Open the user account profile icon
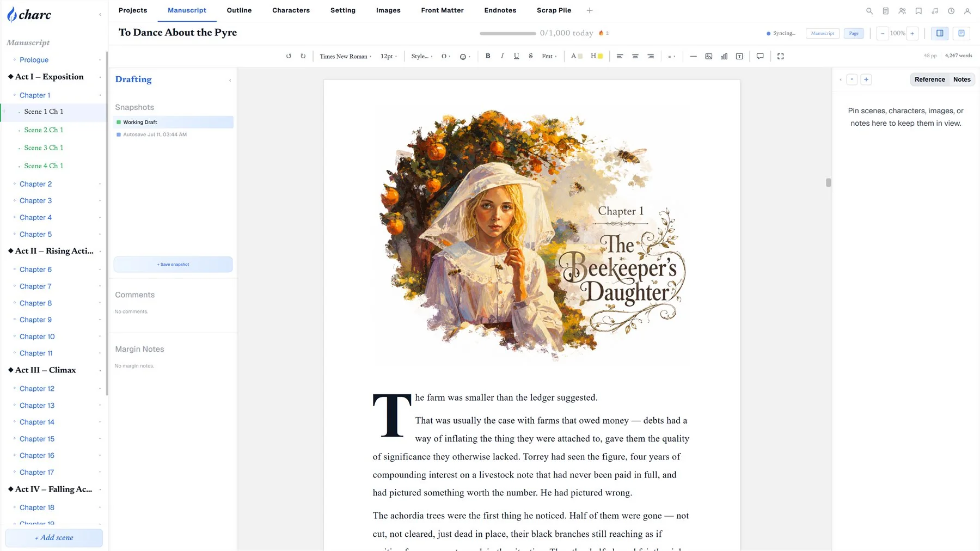This screenshot has height=551, width=980. click(967, 11)
